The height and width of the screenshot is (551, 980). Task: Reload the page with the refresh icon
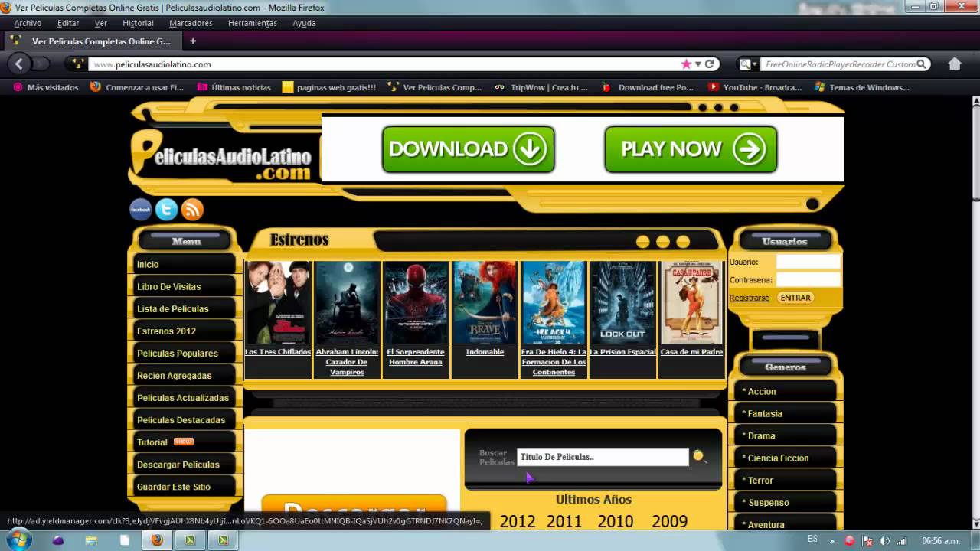710,64
